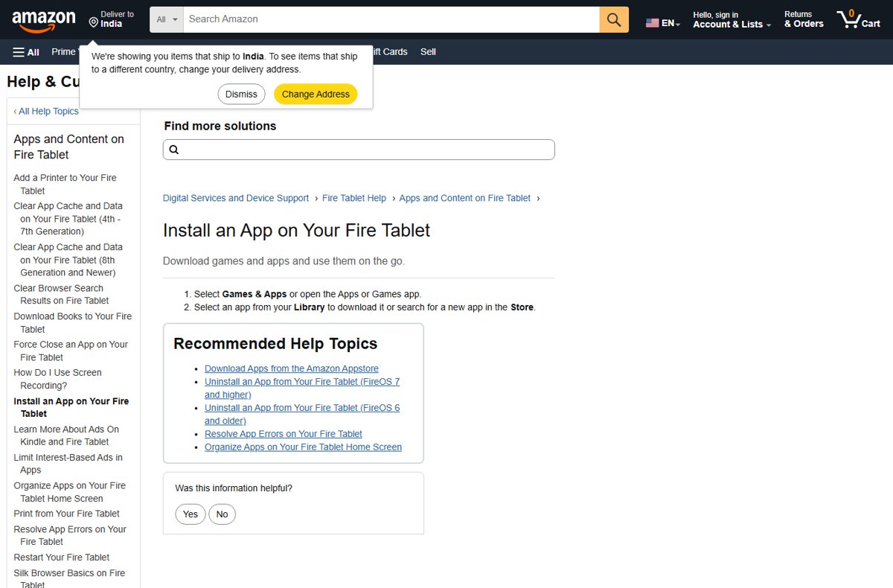Open Restart Your Fire Tablet
The height and width of the screenshot is (588, 893).
click(x=62, y=557)
